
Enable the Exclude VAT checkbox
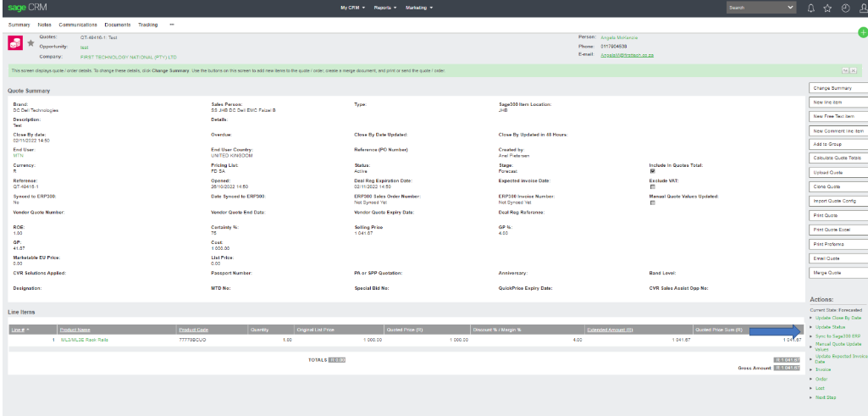point(652,186)
